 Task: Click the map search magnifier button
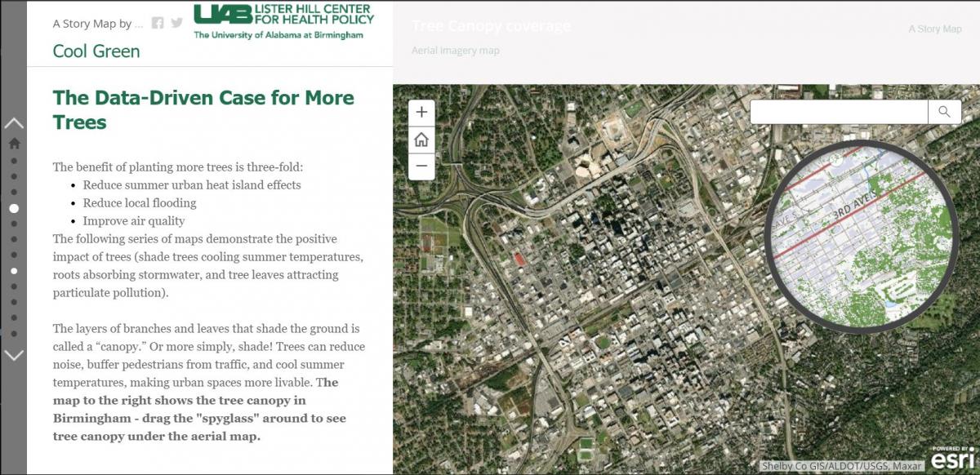pyautogui.click(x=945, y=112)
